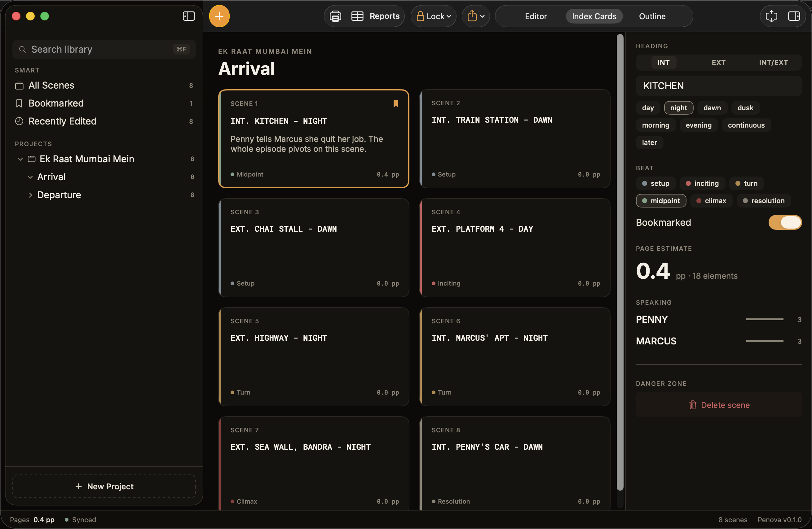Open the share dropdown chevron

[x=482, y=16]
